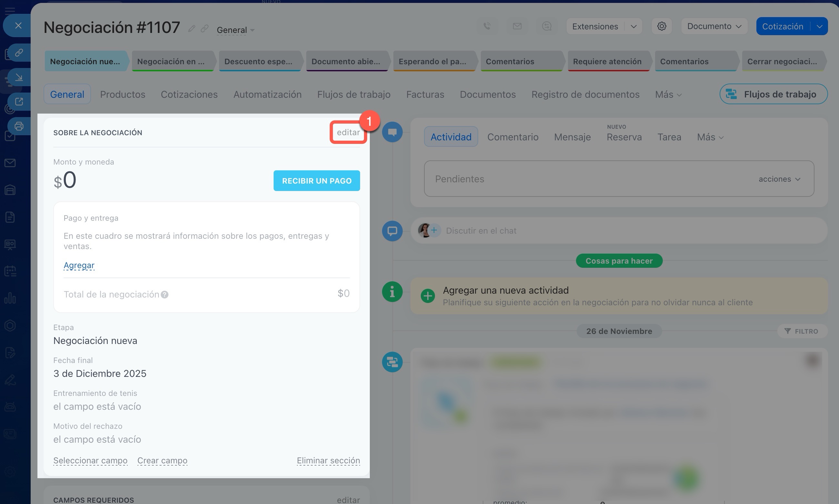Viewport: 839px width, 504px height.
Task: Click green plus icon to add activity
Action: (x=428, y=296)
